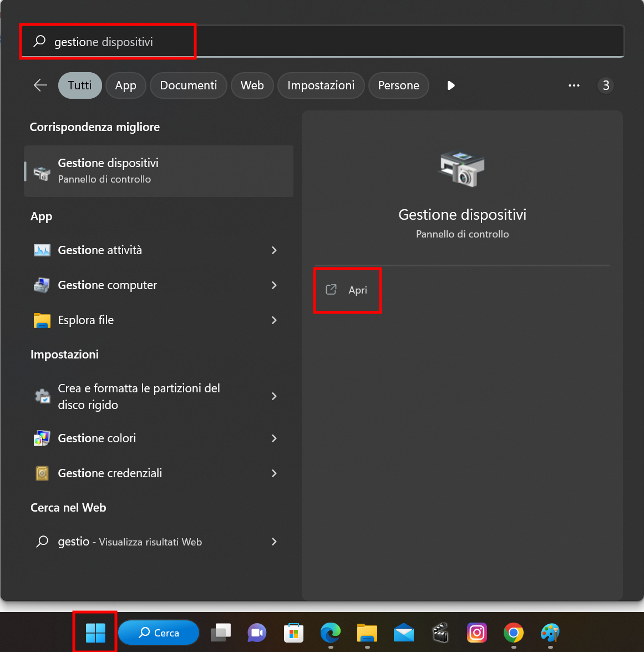Launch Google Chrome from the taskbar

point(513,633)
